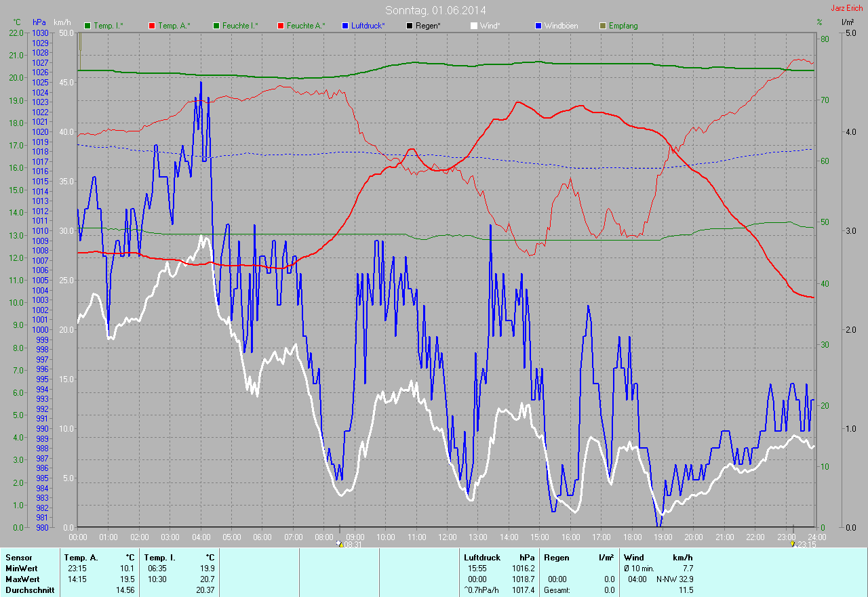Click the 'Durchschnitt' row label
The width and height of the screenshot is (868, 597).
pos(28,590)
